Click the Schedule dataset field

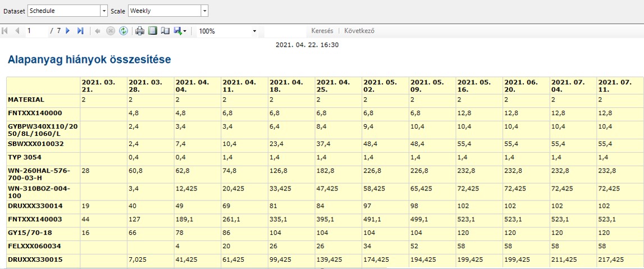click(x=64, y=11)
